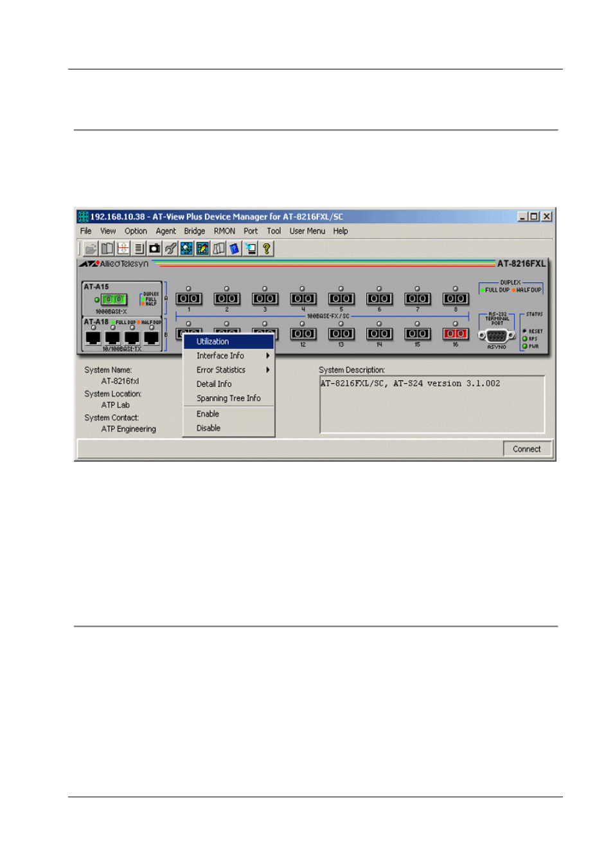Expand the Interface Info submenu
Viewport: 613px width, 868px height.
click(229, 356)
